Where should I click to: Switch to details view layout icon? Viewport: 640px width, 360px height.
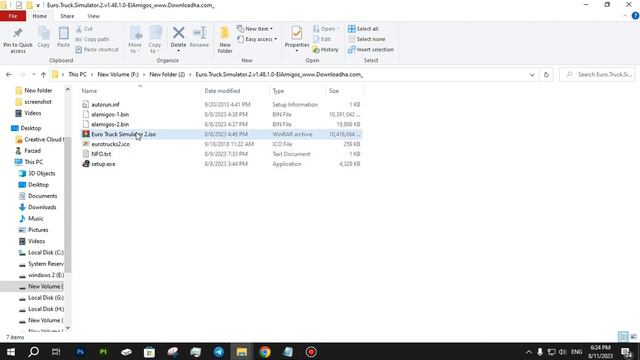[x=623, y=337]
